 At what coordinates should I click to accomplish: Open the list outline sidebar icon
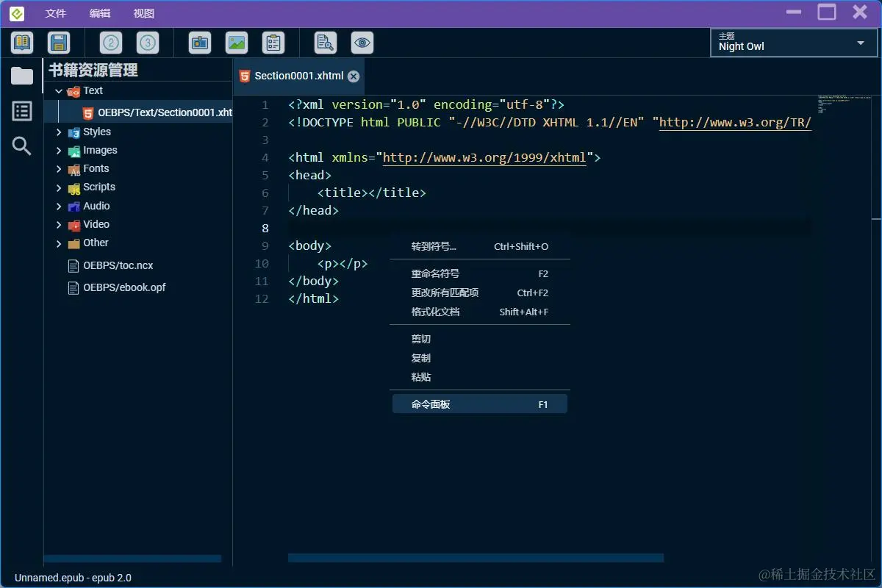pyautogui.click(x=22, y=111)
